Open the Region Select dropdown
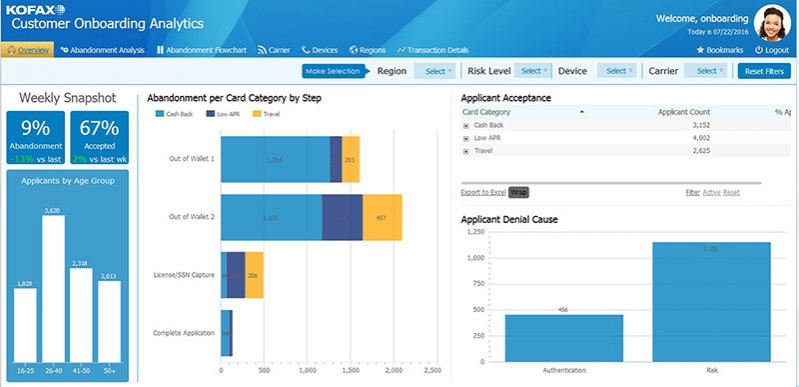Viewport: 799px width, 387px height. point(435,71)
